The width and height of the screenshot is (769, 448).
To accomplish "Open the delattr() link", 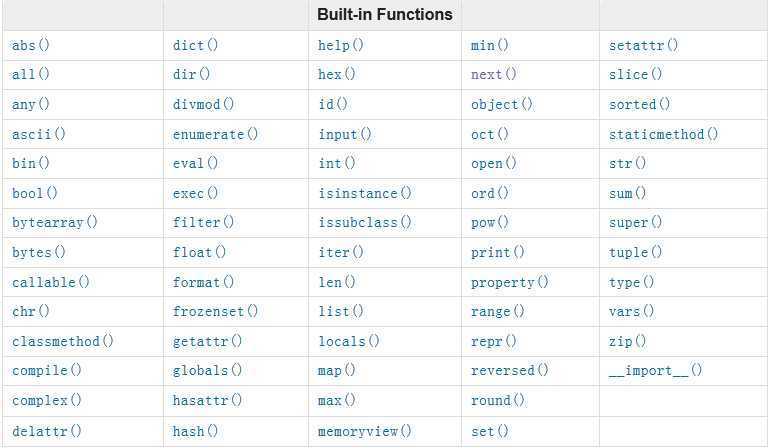I will coord(47,432).
